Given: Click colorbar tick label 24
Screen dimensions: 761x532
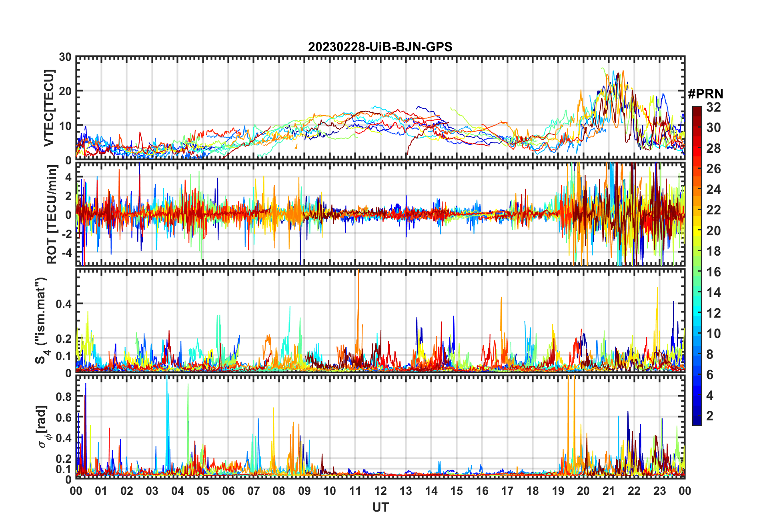Looking at the screenshot, I should [x=713, y=190].
